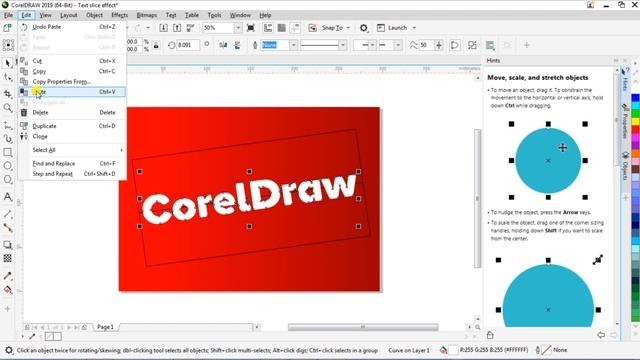Open the Effects menu
This screenshot has height=360, width=640.
click(x=119, y=15)
